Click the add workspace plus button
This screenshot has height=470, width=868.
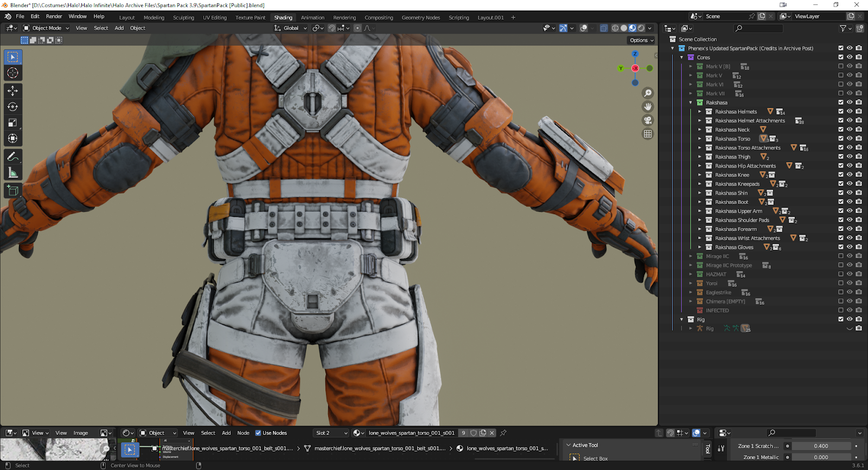(x=513, y=17)
